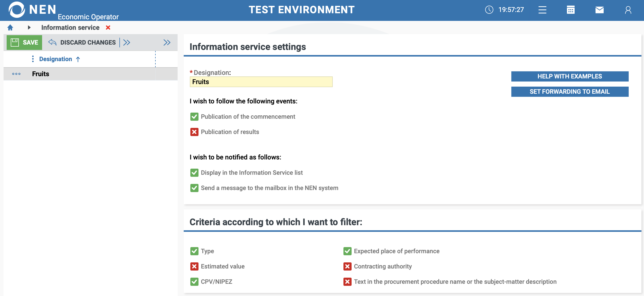Click the Save button
The width and height of the screenshot is (644, 296).
[x=24, y=43]
